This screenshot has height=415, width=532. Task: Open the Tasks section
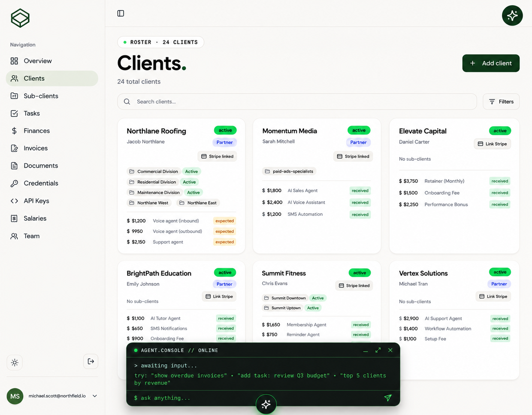[x=52, y=113]
